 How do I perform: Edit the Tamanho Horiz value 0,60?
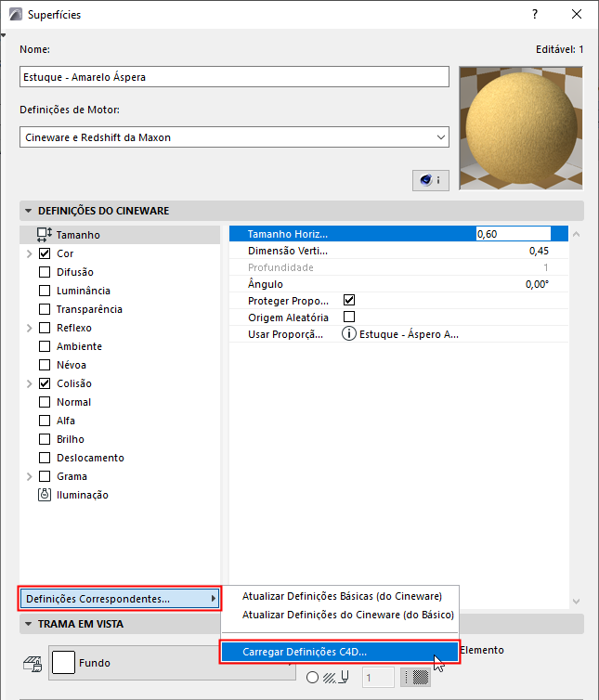pos(514,234)
